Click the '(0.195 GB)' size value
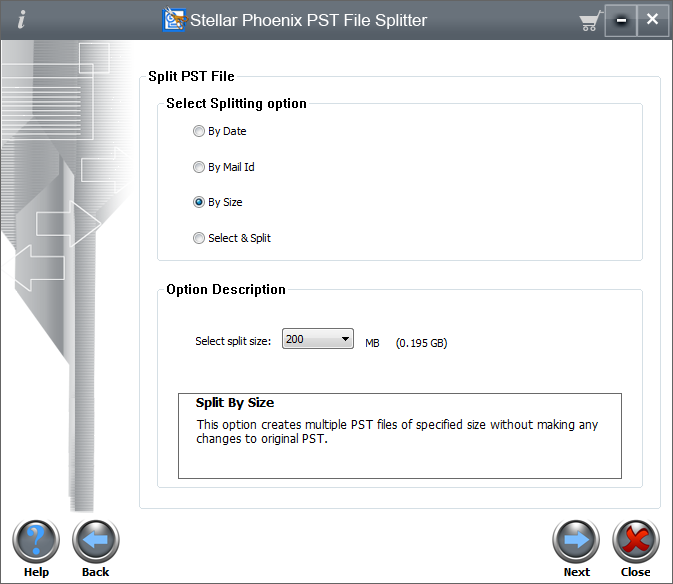673x584 pixels. [x=421, y=343]
